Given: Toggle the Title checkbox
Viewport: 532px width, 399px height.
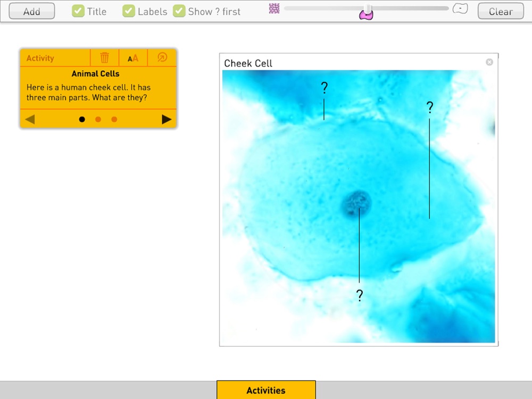Looking at the screenshot, I should [78, 11].
